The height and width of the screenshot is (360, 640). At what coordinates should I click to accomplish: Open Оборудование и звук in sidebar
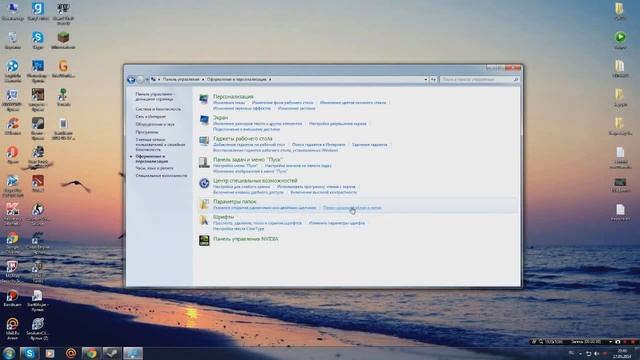155,124
